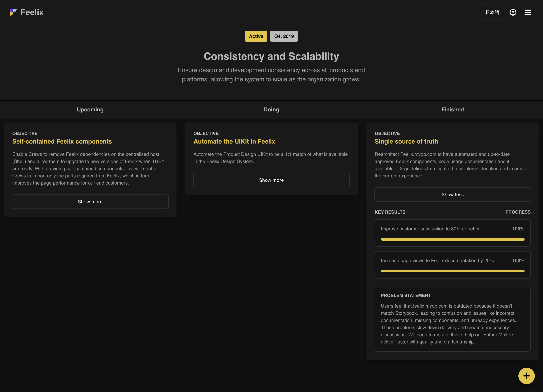
Task: Click the 100% value for customer satisfaction
Action: [x=518, y=229]
